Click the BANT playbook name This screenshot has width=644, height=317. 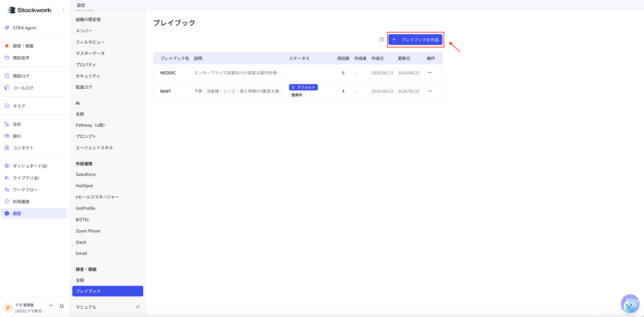click(x=165, y=91)
